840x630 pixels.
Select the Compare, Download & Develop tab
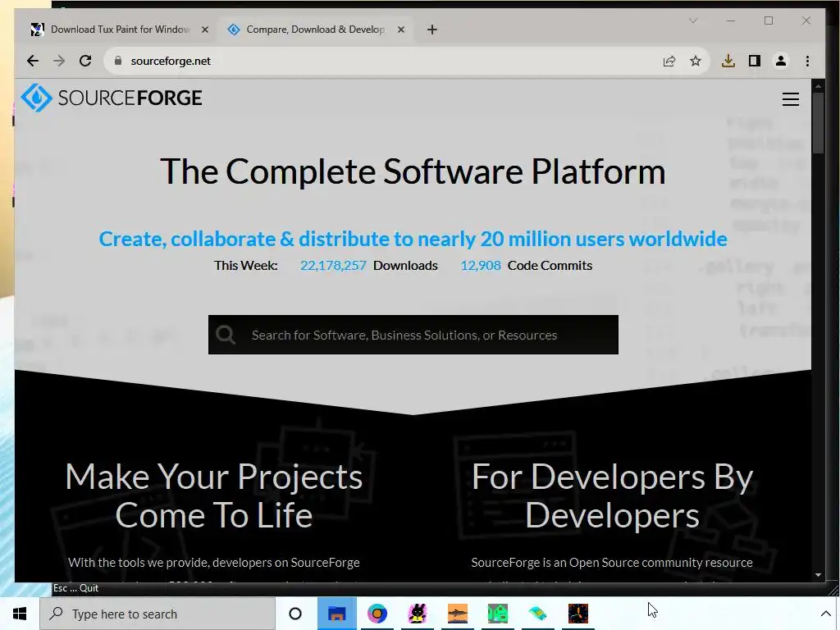[315, 30]
